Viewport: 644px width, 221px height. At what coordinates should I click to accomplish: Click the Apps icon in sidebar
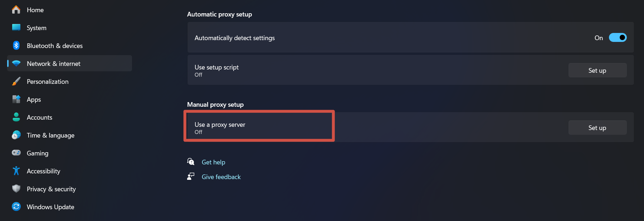(16, 99)
